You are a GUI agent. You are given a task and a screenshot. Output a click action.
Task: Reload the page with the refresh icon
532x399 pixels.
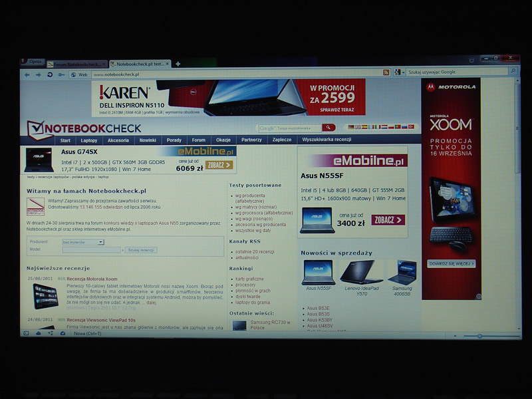coord(50,74)
